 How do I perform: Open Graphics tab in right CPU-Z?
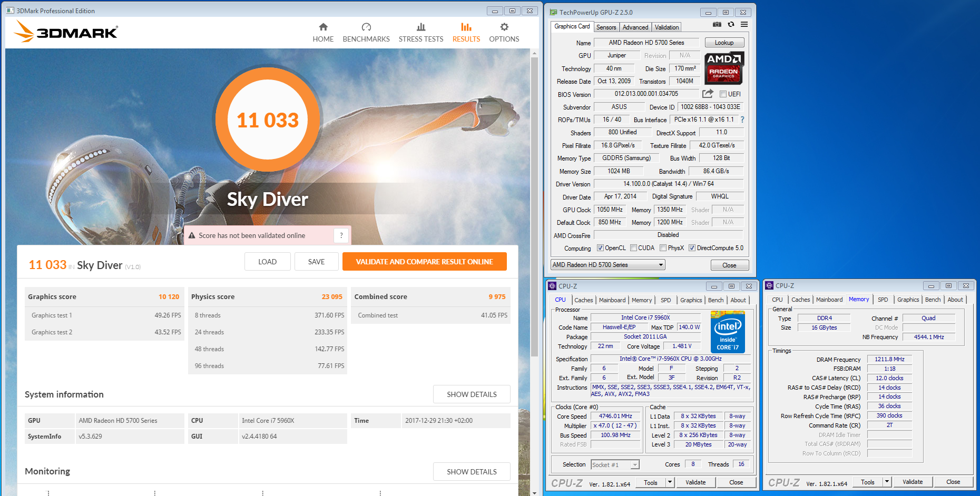[908, 300]
